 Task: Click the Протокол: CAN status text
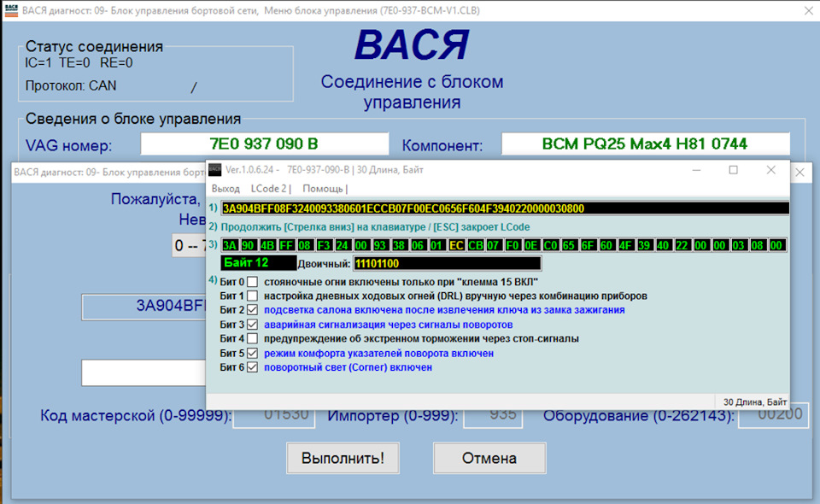[x=71, y=85]
